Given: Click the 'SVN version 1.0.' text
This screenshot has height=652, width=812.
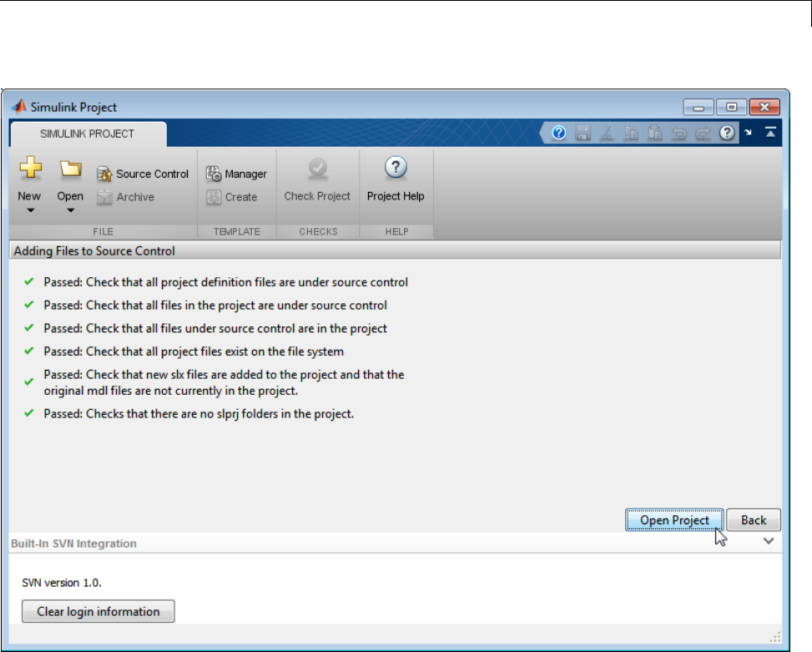Looking at the screenshot, I should (x=62, y=583).
